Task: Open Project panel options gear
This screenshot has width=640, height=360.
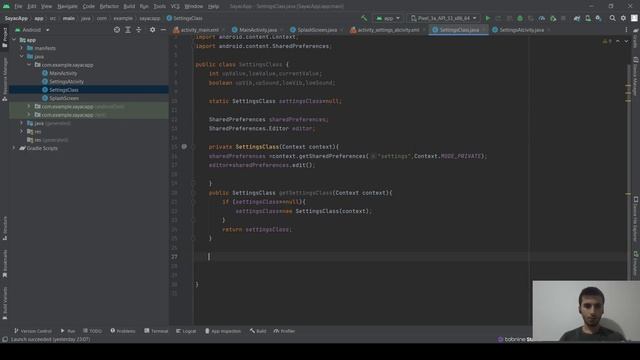Action: point(152,30)
